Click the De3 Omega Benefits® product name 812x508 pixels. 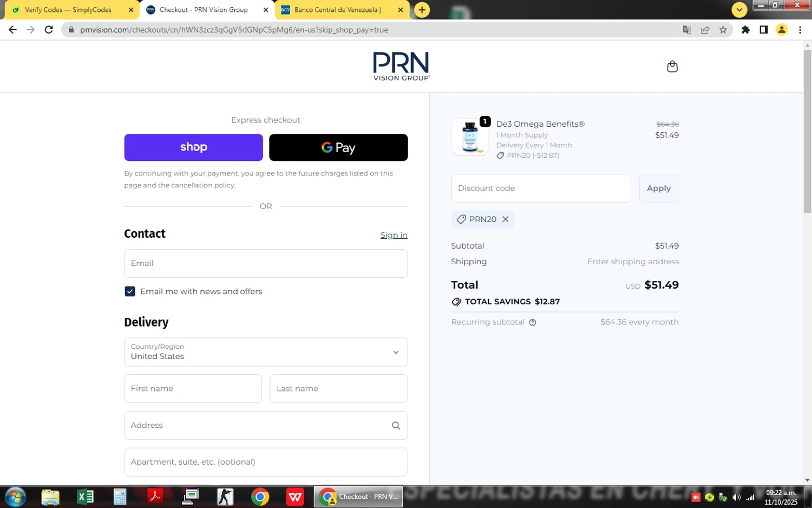(540, 124)
